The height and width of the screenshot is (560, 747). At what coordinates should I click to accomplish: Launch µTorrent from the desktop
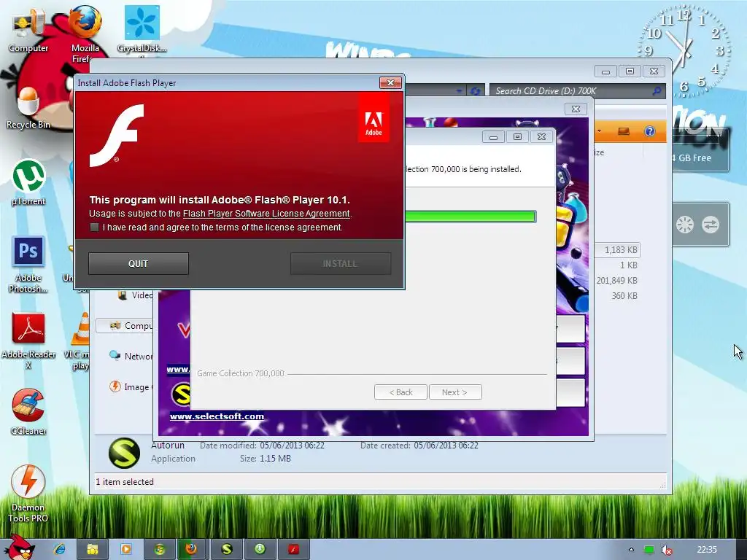coord(28,182)
